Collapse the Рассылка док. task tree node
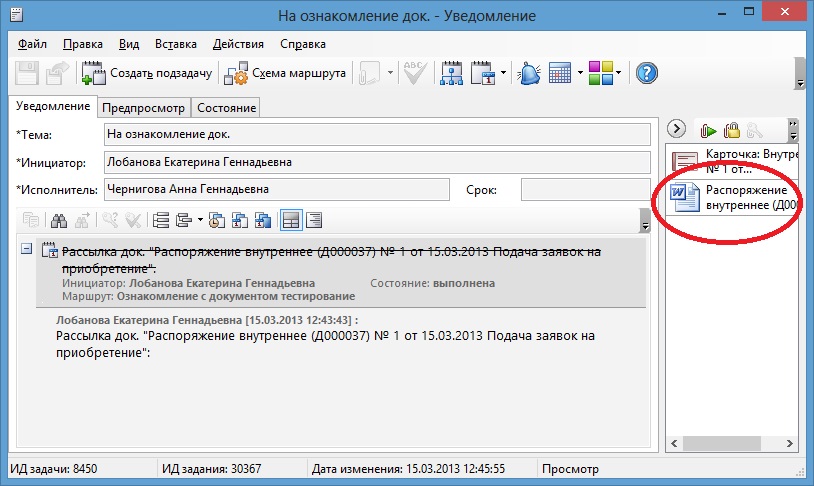 [x=26, y=249]
